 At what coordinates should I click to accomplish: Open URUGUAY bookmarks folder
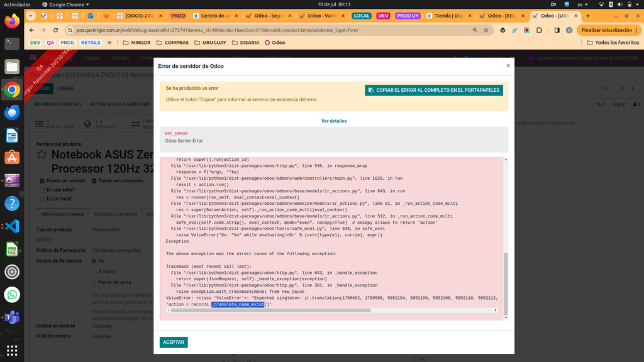click(x=210, y=42)
